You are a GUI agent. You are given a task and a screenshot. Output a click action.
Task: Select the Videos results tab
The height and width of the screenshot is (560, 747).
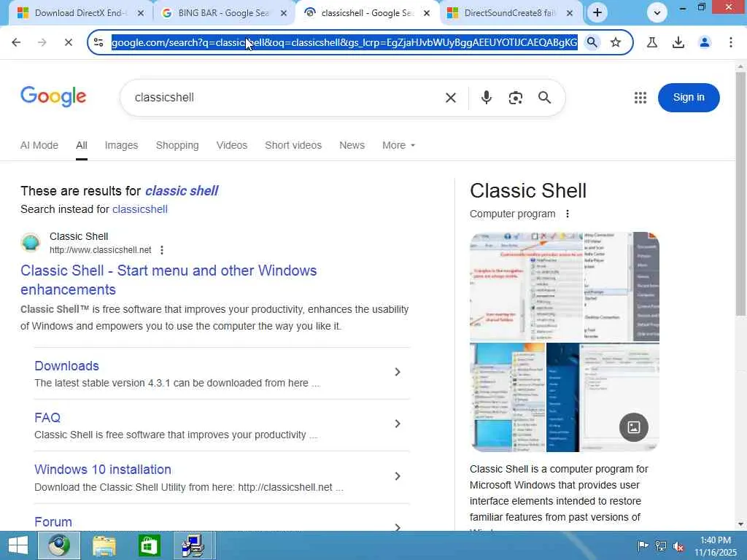[231, 145]
